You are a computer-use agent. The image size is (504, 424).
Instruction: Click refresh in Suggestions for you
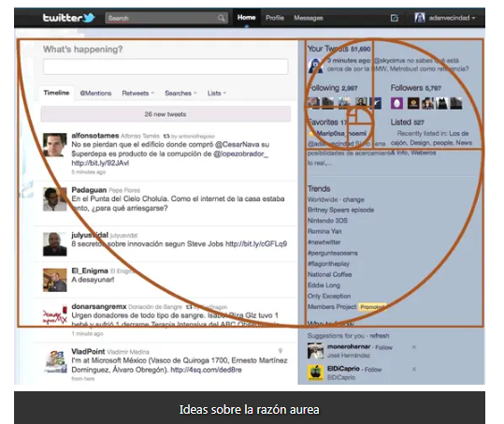coord(380,336)
